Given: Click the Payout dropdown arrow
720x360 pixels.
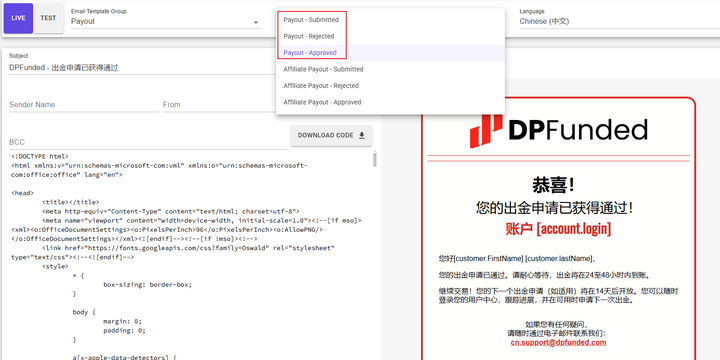Looking at the screenshot, I should pos(256,22).
